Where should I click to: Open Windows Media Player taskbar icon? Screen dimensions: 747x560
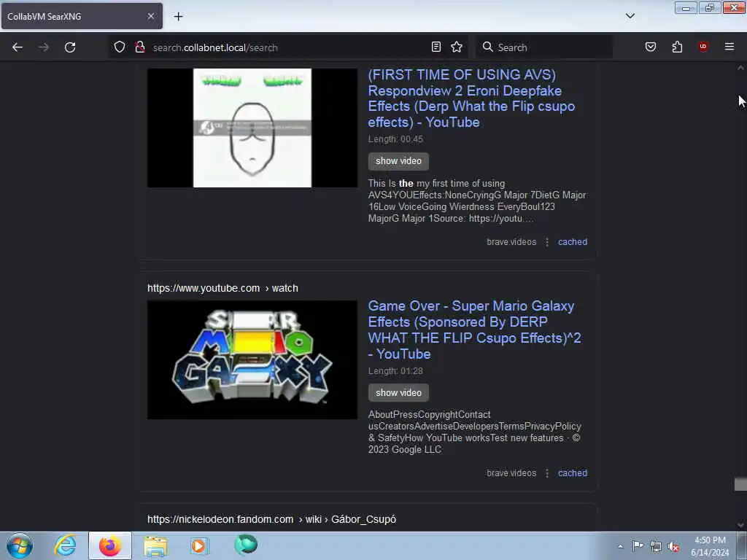click(x=199, y=545)
